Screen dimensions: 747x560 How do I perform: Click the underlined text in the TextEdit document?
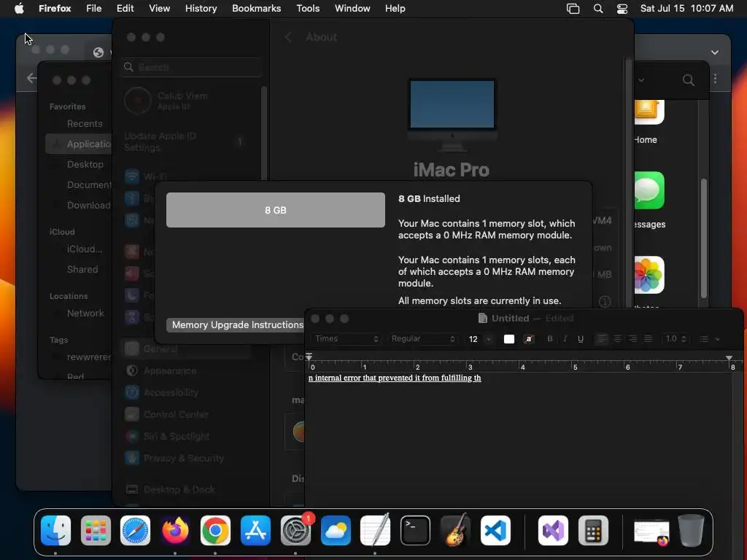395,378
